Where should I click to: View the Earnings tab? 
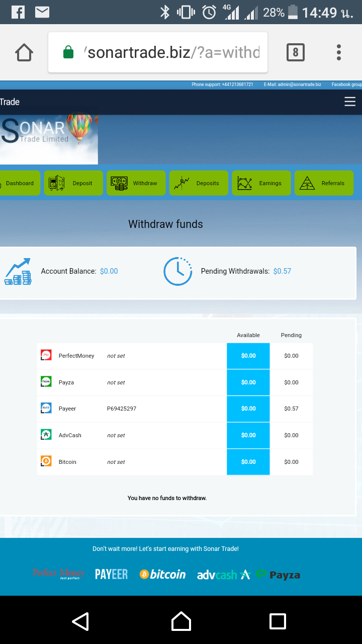coord(261,183)
